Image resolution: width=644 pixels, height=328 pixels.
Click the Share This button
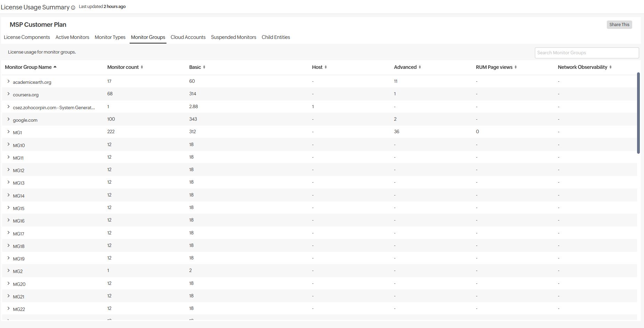point(619,25)
